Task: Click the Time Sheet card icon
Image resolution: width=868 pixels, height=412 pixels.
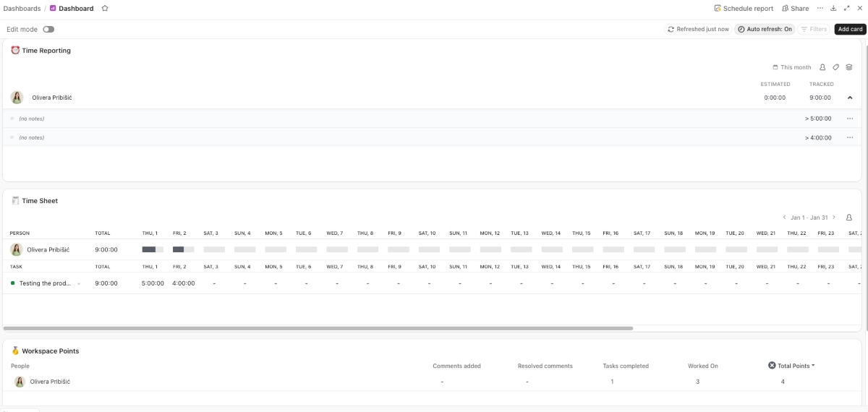Action: click(15, 201)
